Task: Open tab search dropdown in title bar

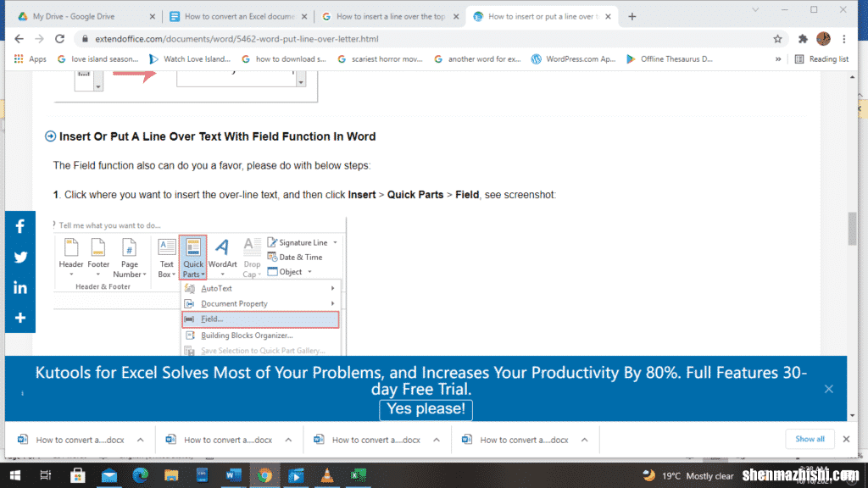Action: pyautogui.click(x=755, y=10)
